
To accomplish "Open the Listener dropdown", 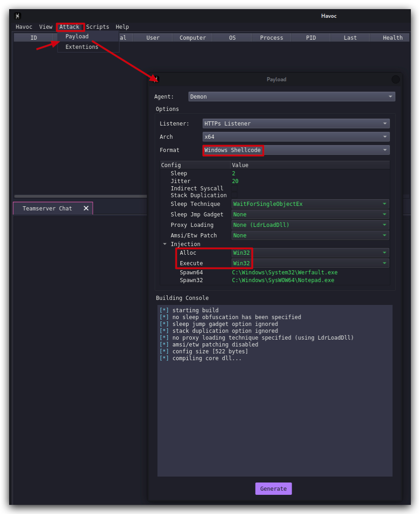I will [x=296, y=124].
